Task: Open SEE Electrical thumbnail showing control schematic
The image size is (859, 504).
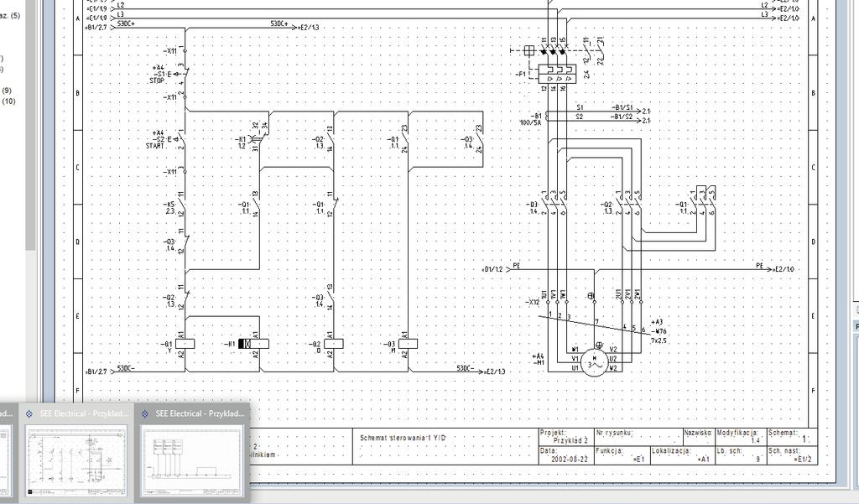Action: pos(76,453)
